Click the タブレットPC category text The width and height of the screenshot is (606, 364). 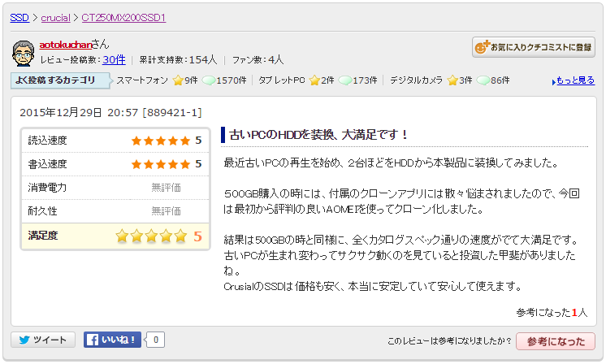(x=281, y=80)
